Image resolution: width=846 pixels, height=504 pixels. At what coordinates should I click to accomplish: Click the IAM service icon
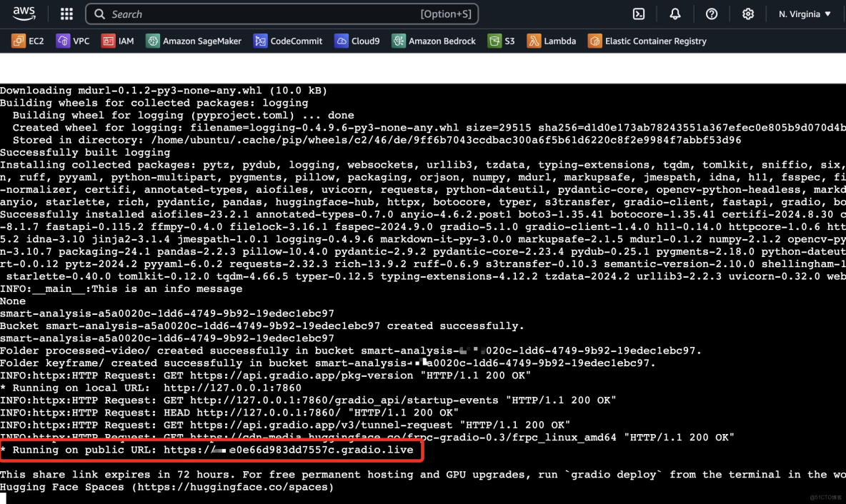pyautogui.click(x=108, y=41)
